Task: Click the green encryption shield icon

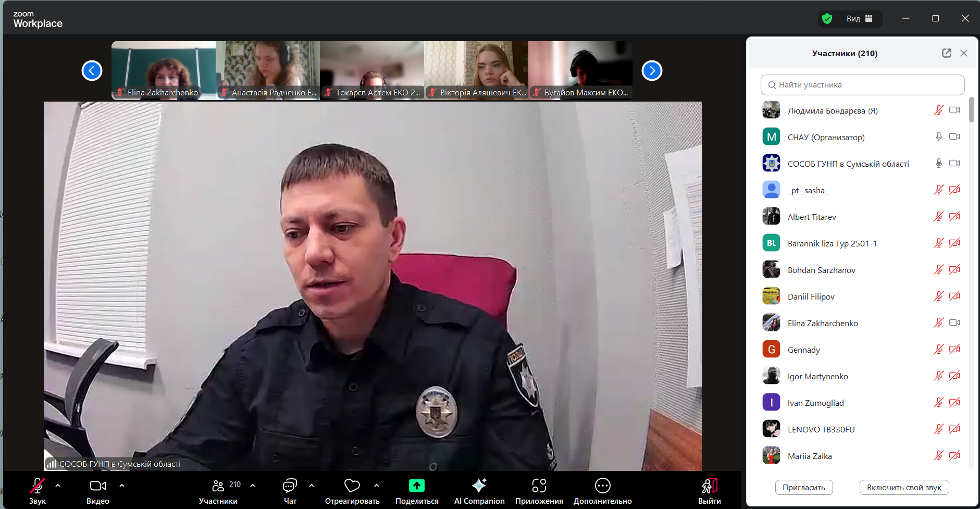Action: click(827, 19)
